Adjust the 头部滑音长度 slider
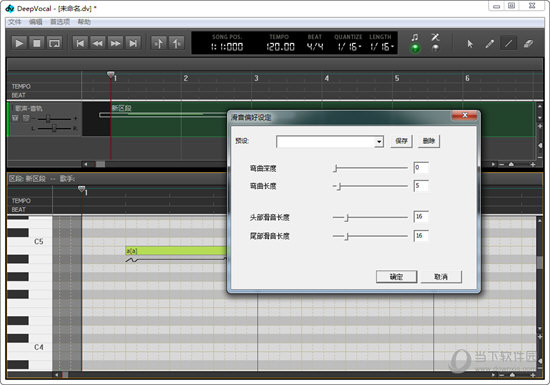Screen dimensions: 550x385 pyautogui.click(x=370, y=217)
